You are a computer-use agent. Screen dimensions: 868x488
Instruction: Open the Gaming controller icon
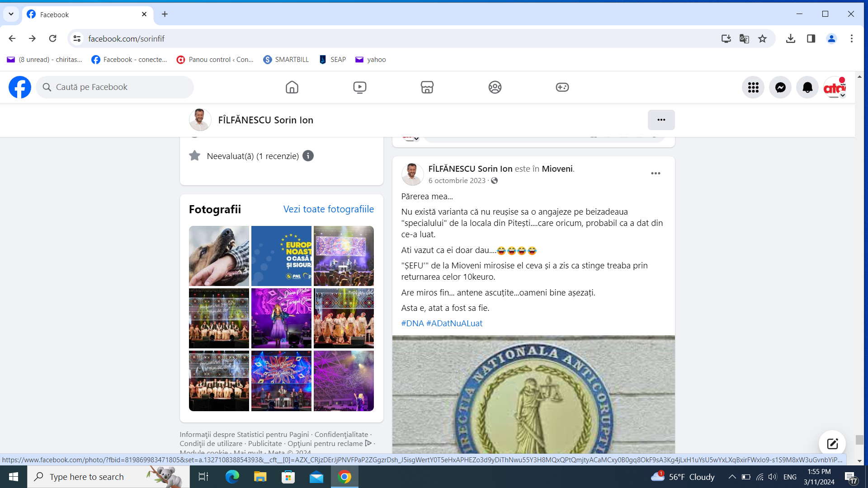562,87
